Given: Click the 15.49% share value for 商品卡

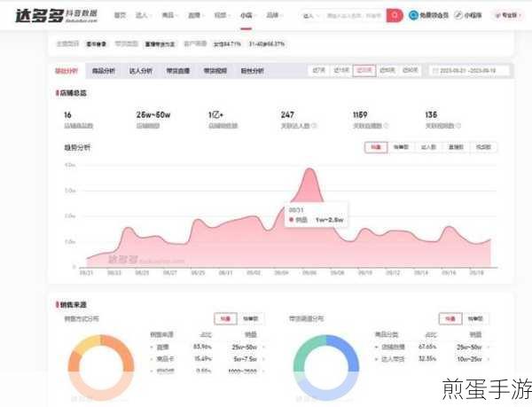Looking at the screenshot, I should pyautogui.click(x=202, y=359).
